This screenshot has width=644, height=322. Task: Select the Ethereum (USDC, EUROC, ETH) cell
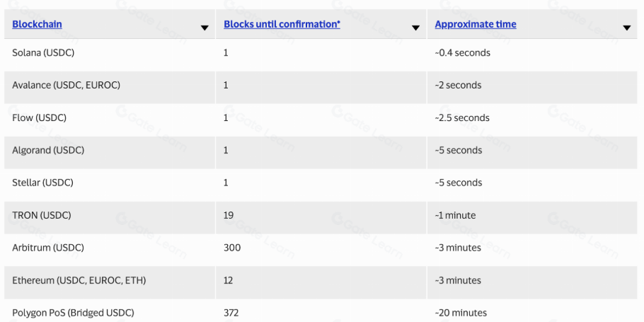tap(79, 280)
